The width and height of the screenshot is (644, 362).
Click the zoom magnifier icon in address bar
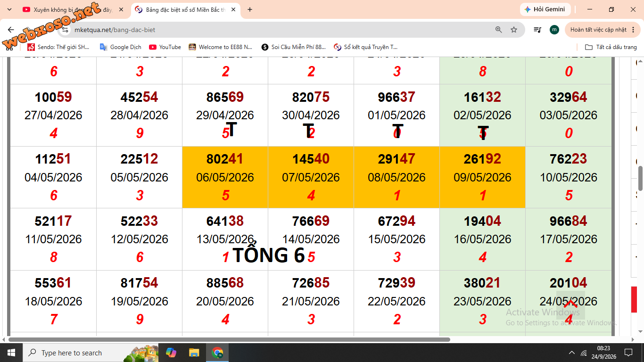coord(499,30)
